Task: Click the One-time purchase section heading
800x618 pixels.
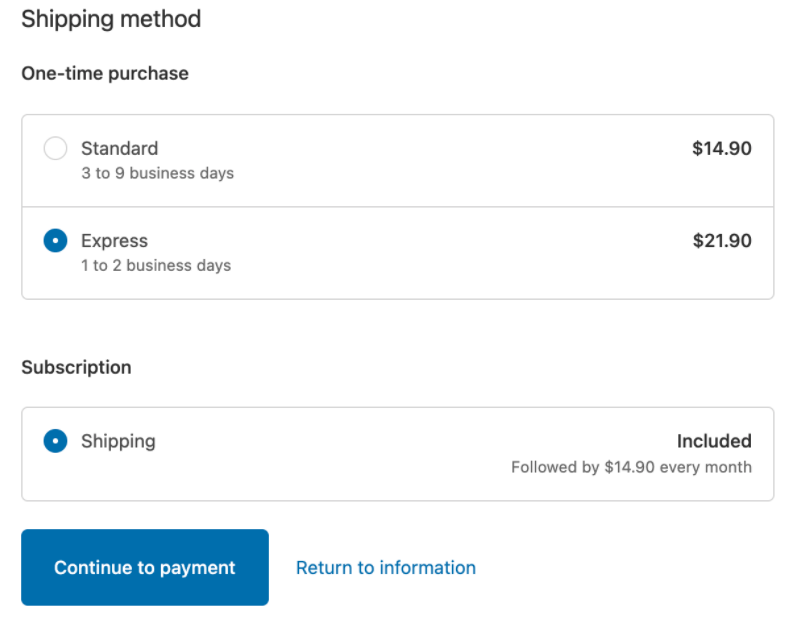Action: click(x=105, y=73)
